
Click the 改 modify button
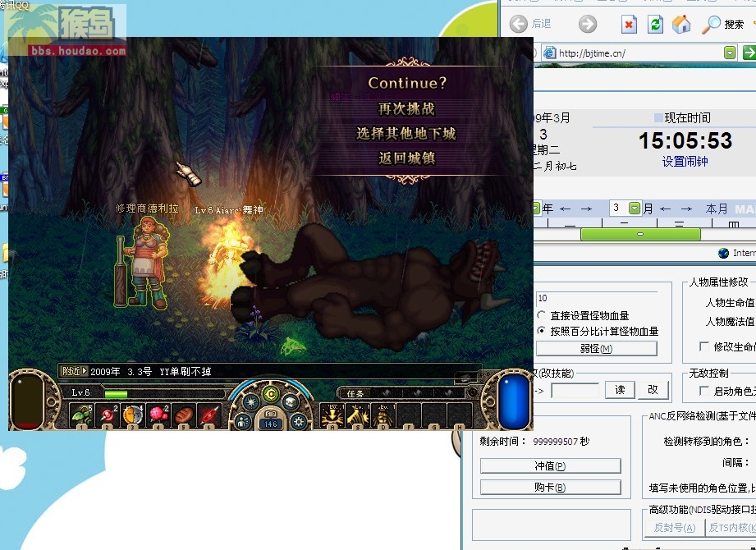click(x=653, y=390)
